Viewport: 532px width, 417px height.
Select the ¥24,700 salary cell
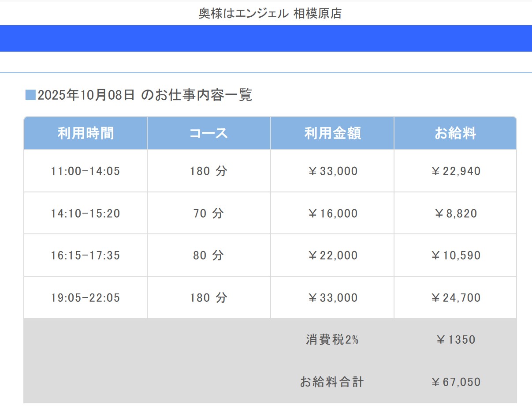[455, 298]
